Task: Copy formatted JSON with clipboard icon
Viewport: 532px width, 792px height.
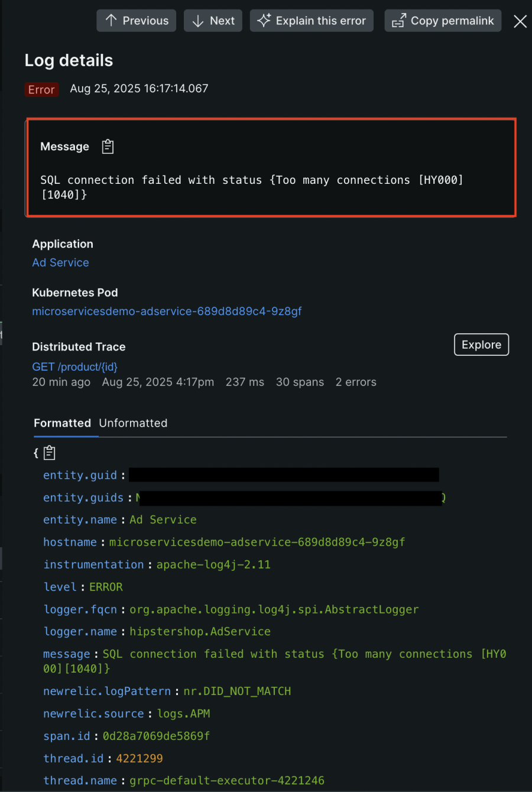Action: point(50,453)
